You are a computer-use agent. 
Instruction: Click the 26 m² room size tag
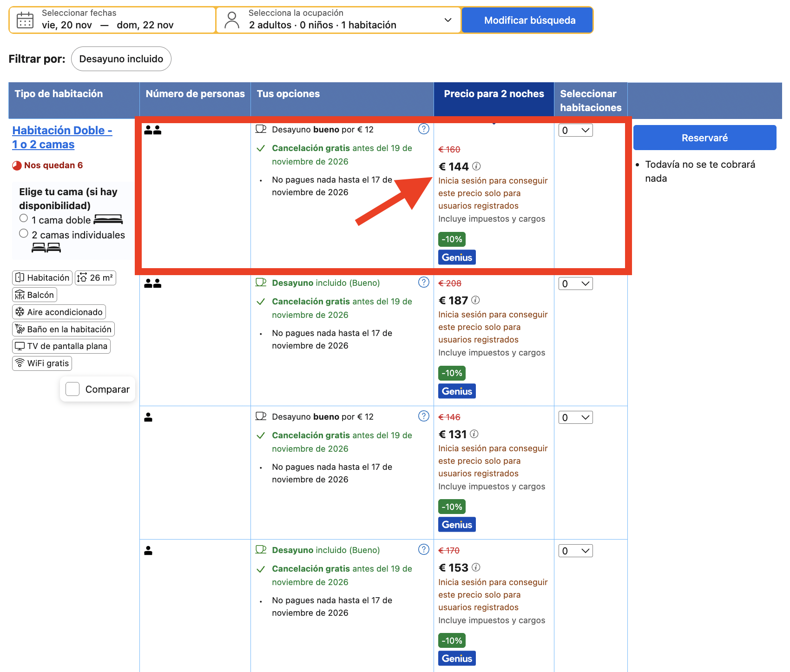point(95,277)
